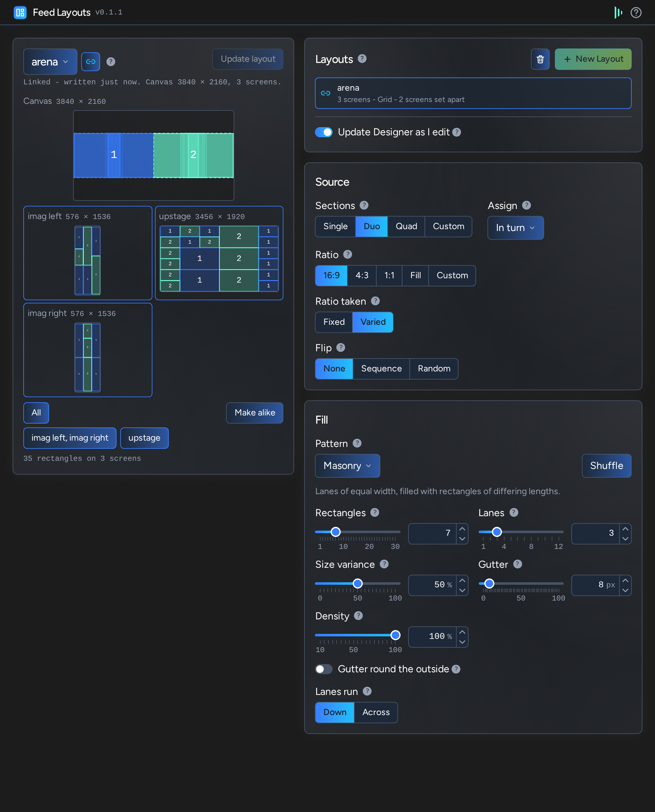Adjust the Density slider handle
Image resolution: width=655 pixels, height=812 pixels.
point(395,635)
